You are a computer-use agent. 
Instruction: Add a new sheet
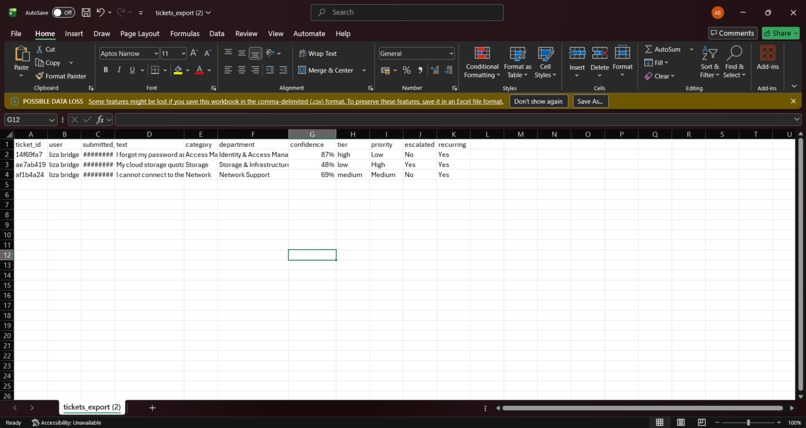[x=152, y=407]
